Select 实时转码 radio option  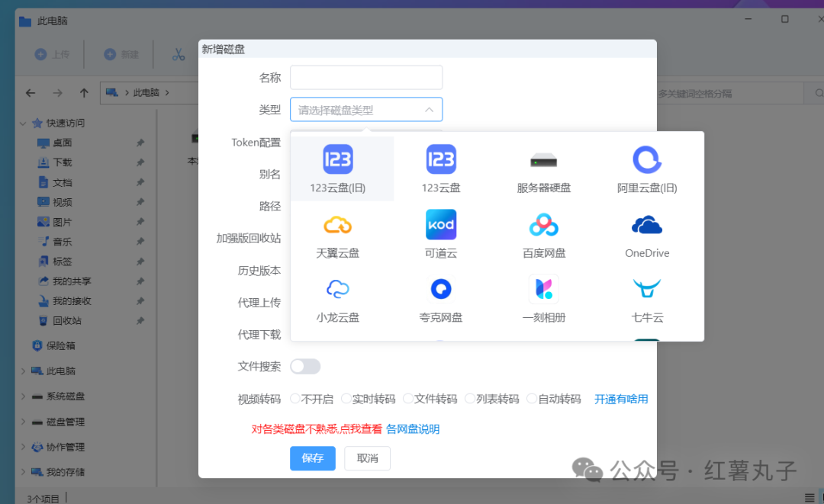[369, 399]
